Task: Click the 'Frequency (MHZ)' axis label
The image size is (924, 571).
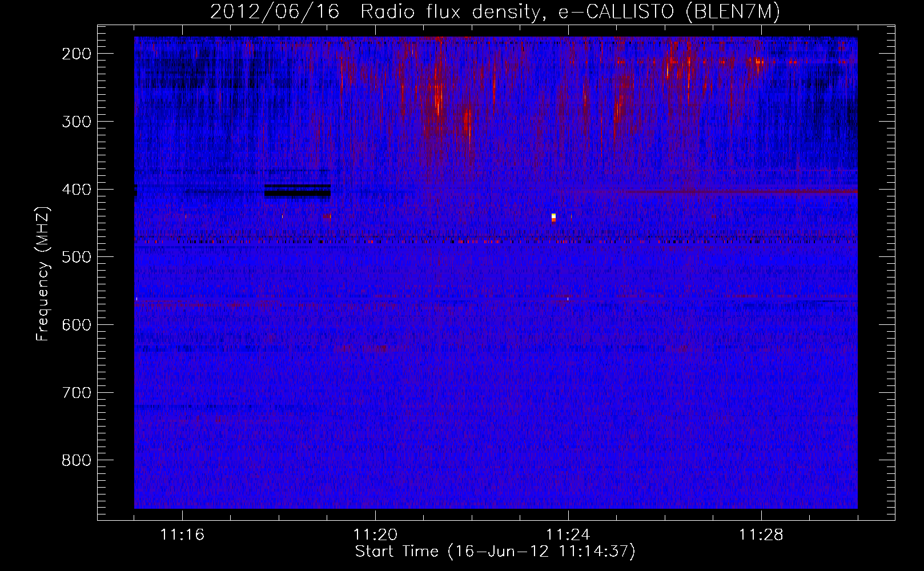Action: pos(43,274)
